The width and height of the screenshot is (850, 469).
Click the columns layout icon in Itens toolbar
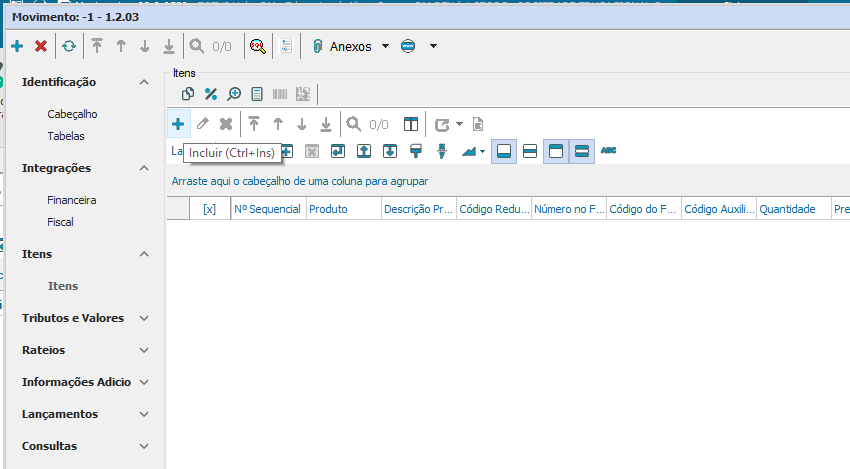tap(411, 124)
